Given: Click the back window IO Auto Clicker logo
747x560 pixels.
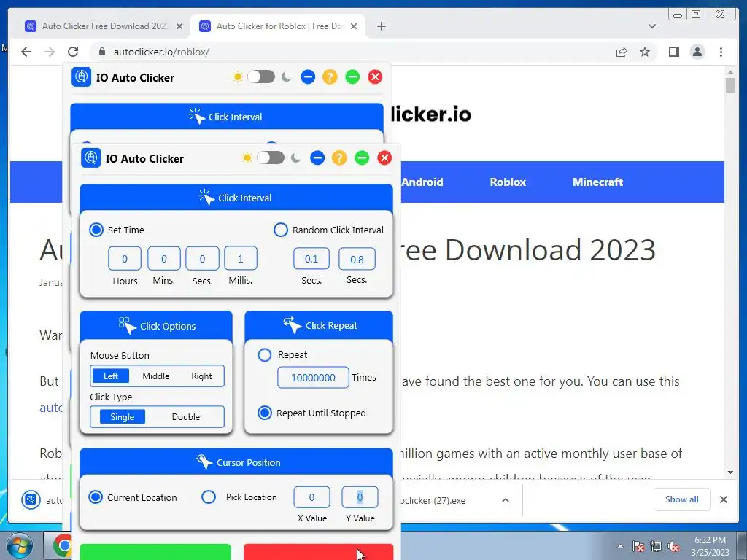Looking at the screenshot, I should (x=81, y=77).
